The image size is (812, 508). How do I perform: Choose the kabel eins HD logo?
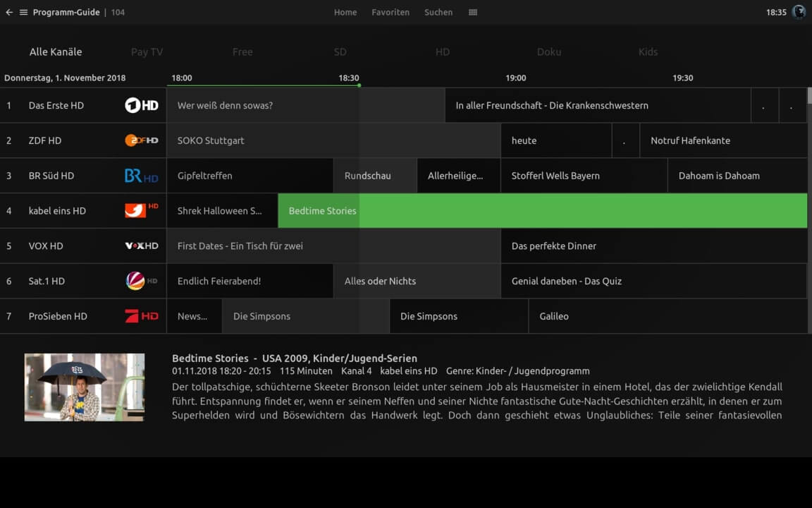142,210
